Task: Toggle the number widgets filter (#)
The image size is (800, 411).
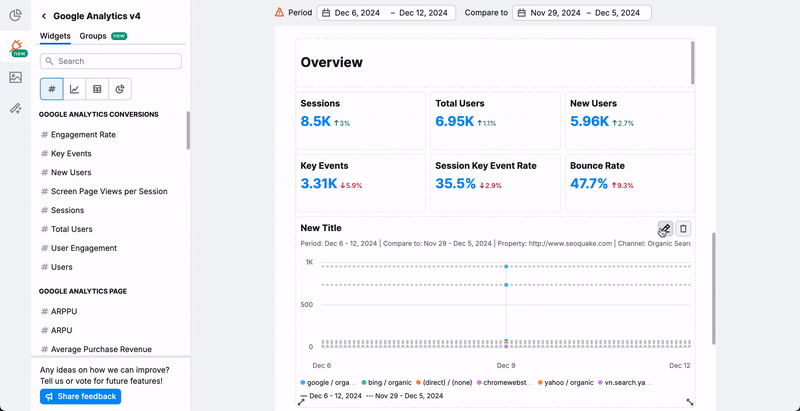Action: pos(51,89)
